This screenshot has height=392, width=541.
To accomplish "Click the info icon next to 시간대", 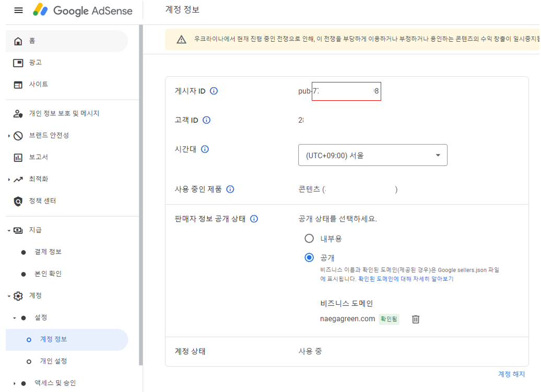I will pyautogui.click(x=205, y=149).
